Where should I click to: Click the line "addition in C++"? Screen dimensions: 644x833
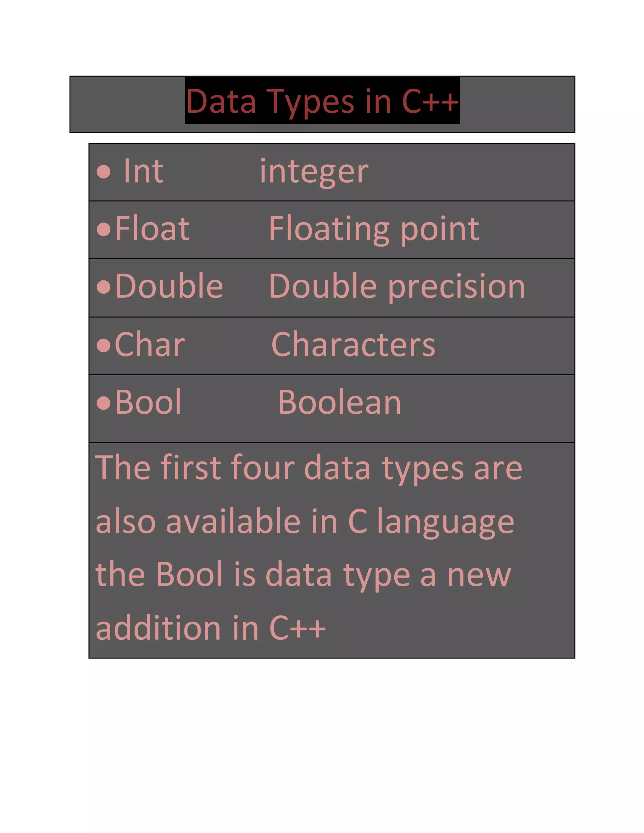[x=211, y=628]
